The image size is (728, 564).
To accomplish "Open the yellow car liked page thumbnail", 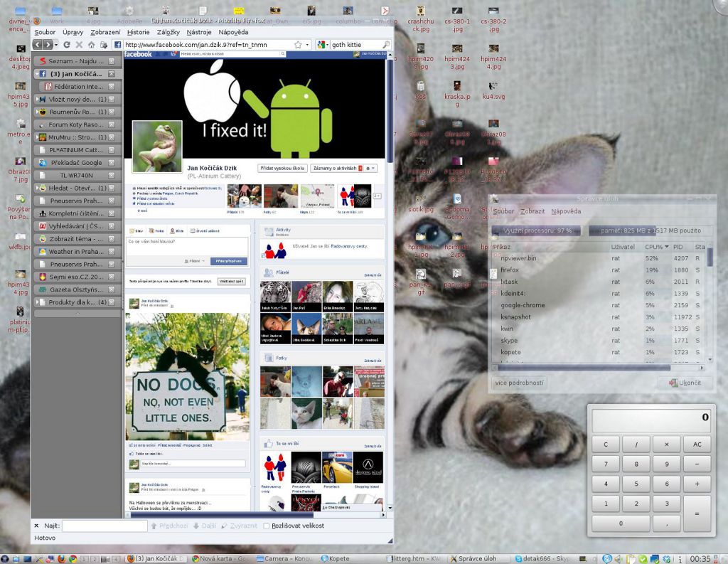I will click(338, 467).
